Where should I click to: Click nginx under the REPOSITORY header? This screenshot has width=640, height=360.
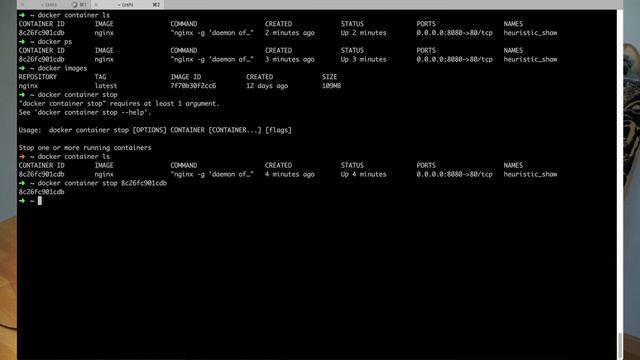[x=28, y=86]
